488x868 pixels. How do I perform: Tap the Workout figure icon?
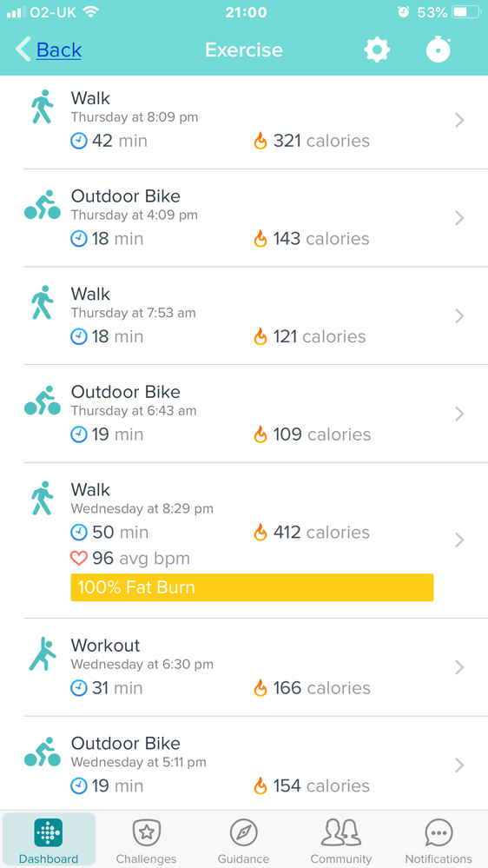coord(42,653)
